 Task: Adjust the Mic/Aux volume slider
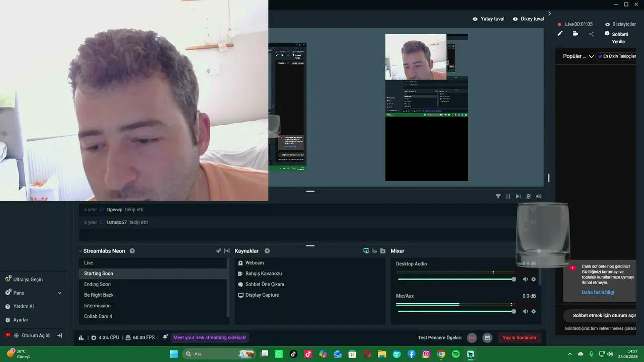click(x=456, y=311)
